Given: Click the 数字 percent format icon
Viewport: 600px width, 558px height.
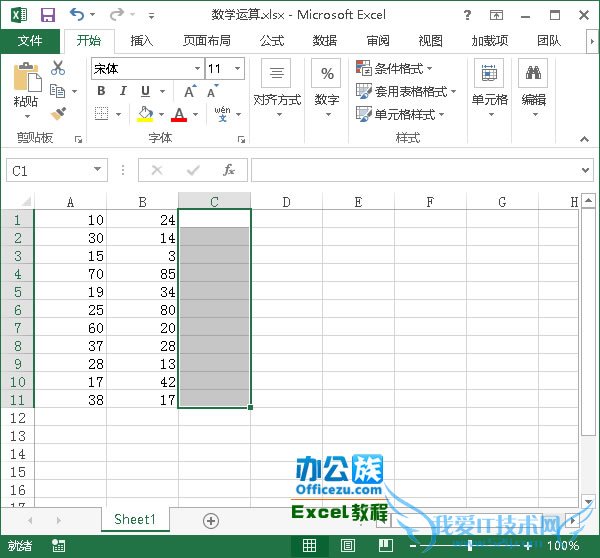Looking at the screenshot, I should 326,74.
